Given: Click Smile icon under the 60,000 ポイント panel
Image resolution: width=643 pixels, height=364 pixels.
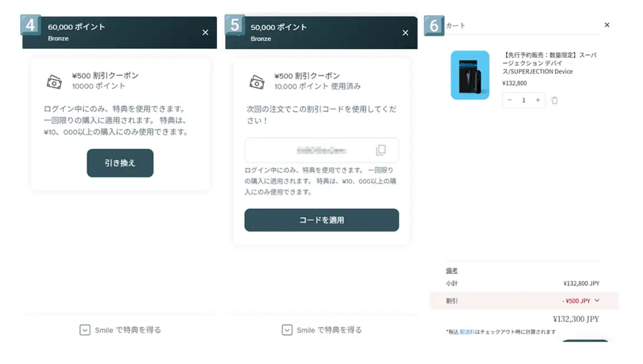Looking at the screenshot, I should point(85,330).
